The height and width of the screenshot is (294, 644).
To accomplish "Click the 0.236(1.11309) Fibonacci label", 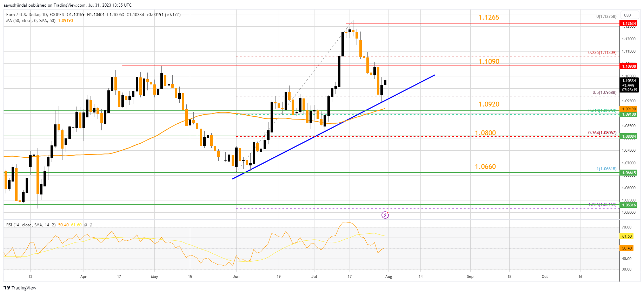I will pyautogui.click(x=602, y=53).
